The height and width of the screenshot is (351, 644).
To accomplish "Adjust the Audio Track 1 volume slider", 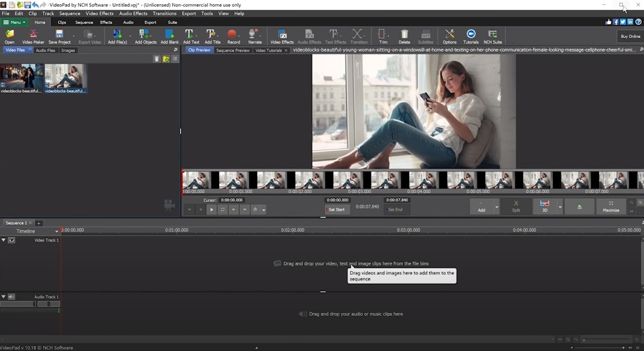I will point(18,304).
